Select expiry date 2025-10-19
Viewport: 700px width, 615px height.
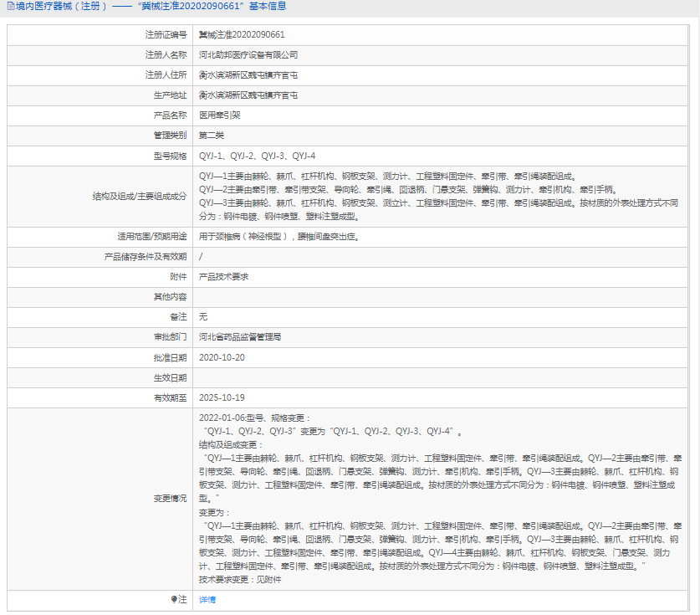222,397
